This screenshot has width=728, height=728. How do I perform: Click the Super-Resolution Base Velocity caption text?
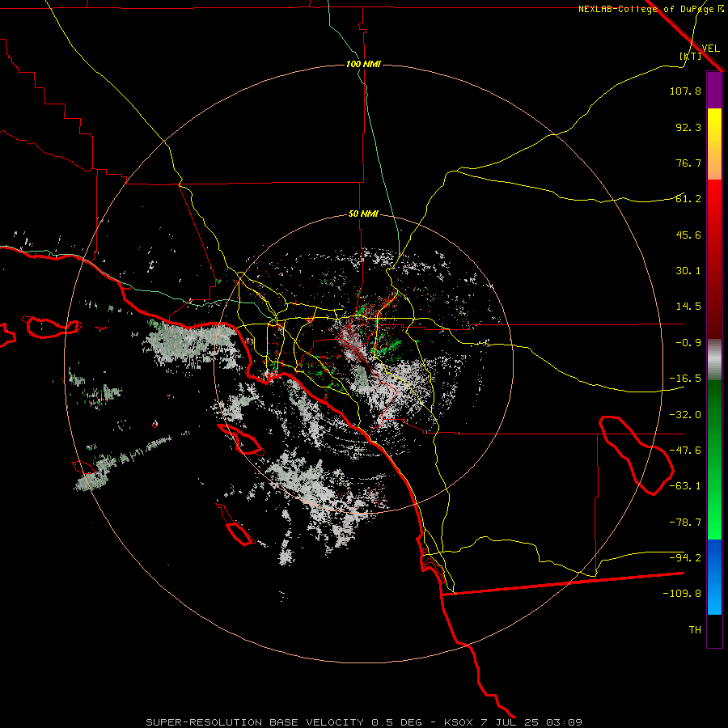pos(255,722)
